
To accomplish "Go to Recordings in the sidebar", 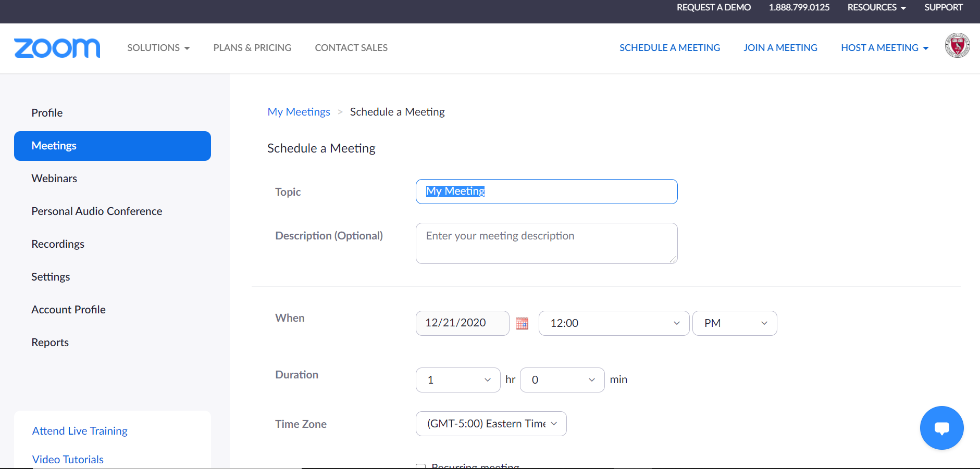I will tap(58, 244).
